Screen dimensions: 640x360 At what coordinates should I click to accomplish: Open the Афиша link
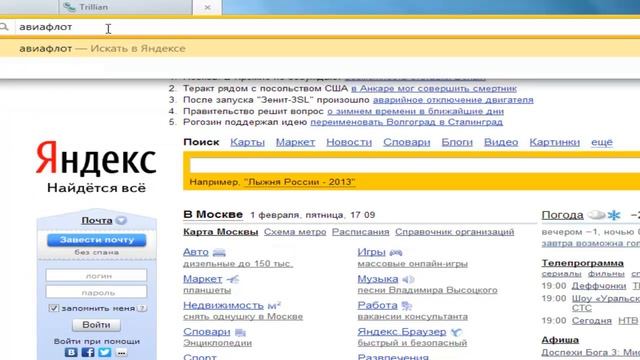coord(560,340)
